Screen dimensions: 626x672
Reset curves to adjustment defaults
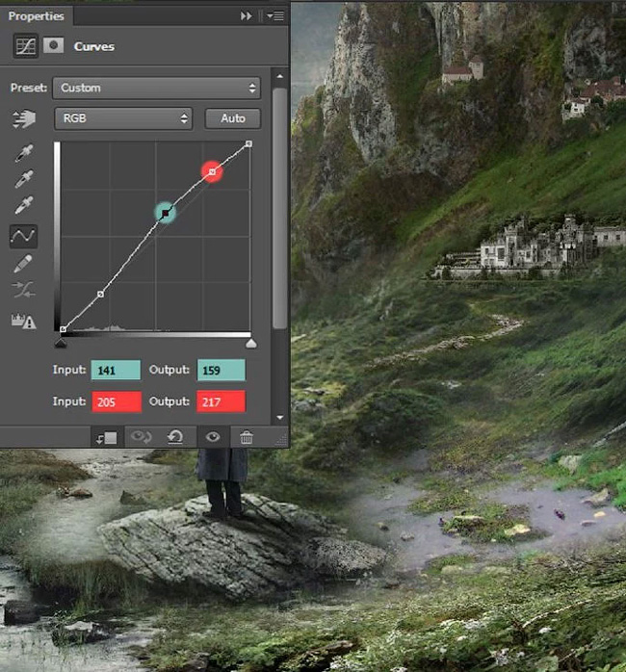coord(175,437)
